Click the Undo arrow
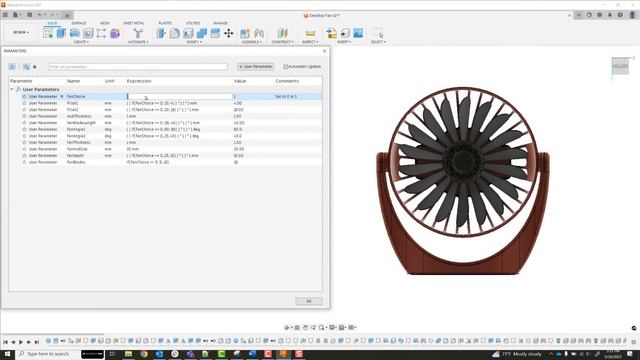The height and width of the screenshot is (360, 640). [40, 15]
